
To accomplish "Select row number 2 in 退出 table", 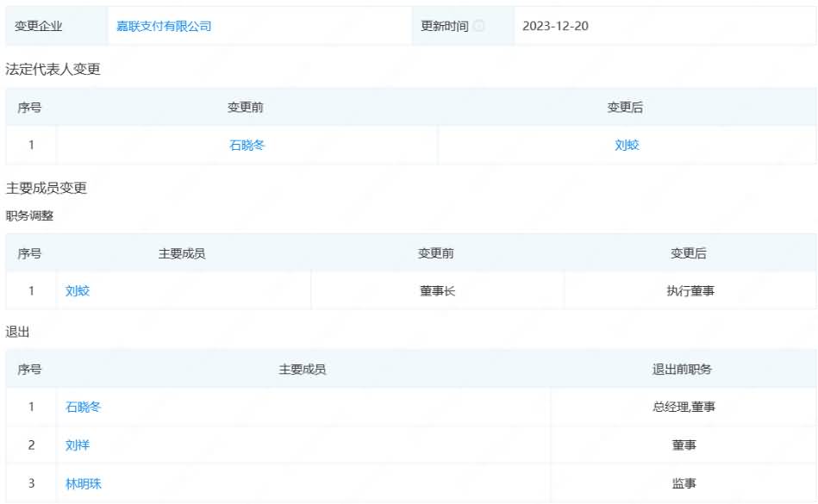I will (x=31, y=445).
